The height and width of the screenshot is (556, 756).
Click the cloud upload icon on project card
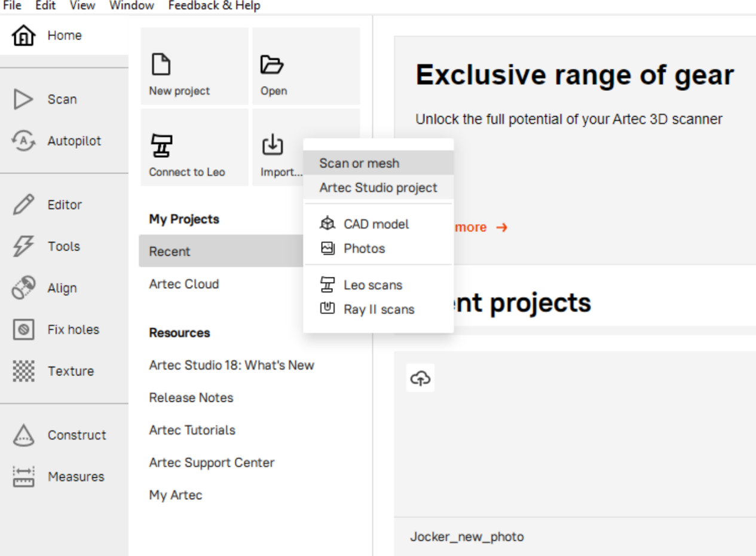420,378
